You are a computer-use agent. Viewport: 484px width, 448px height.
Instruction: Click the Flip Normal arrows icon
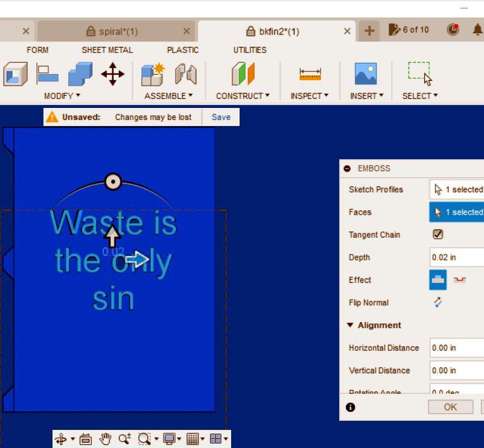click(x=438, y=302)
